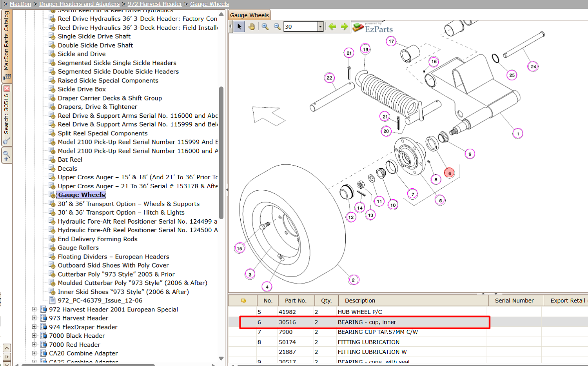Select part 50174 FITTING LUBRICATION row
Image resolution: width=588 pixels, height=366 pixels.
point(408,342)
